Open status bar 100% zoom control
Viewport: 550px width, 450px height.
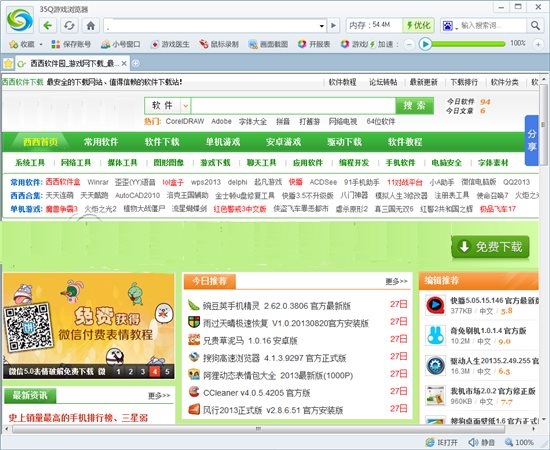(x=519, y=442)
